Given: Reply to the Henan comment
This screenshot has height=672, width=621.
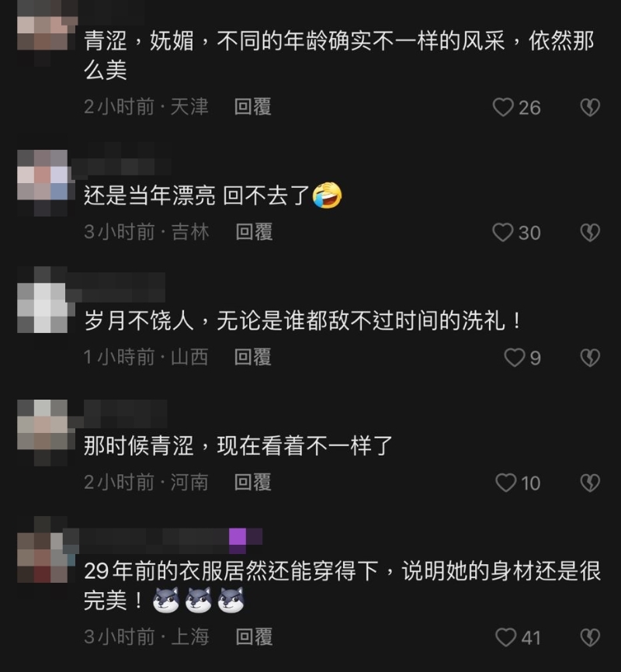Looking at the screenshot, I should [252, 482].
